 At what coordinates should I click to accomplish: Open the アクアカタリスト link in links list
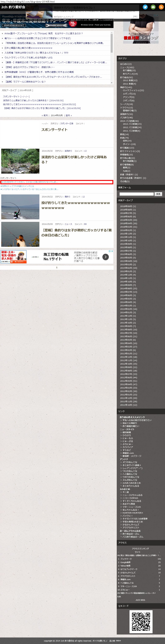(x=131, y=528)
